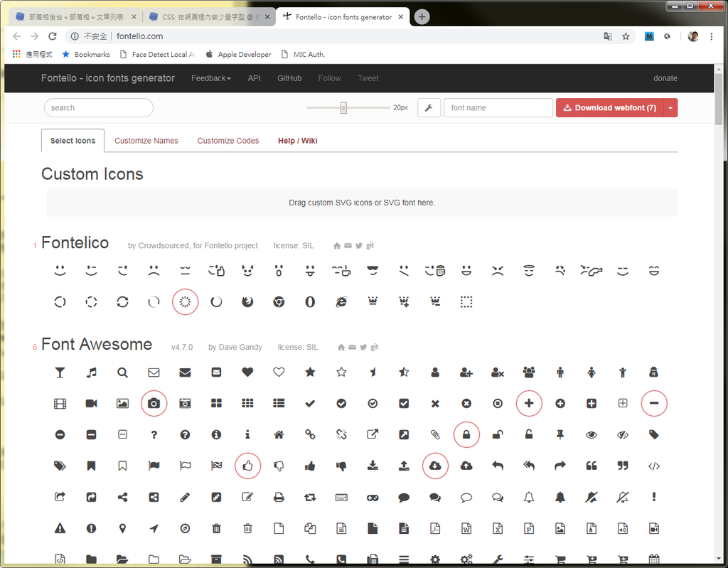Click the Follow link in navbar

tap(330, 78)
